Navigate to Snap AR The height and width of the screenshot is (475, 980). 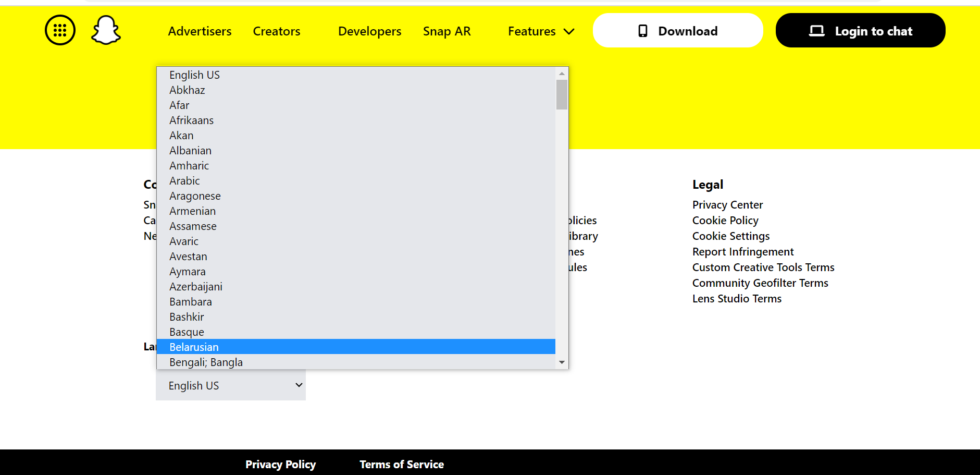click(447, 31)
